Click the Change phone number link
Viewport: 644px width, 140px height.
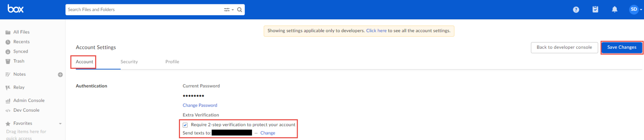point(268,133)
